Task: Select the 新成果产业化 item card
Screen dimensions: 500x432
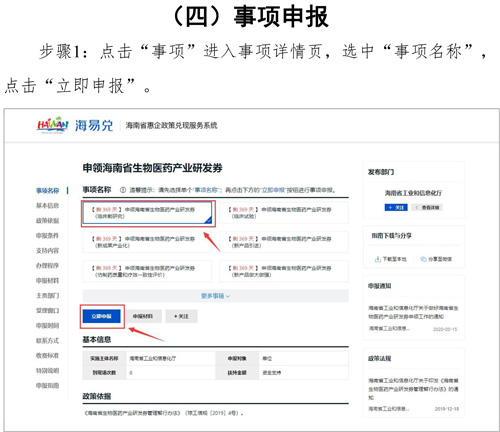Action: [x=147, y=242]
